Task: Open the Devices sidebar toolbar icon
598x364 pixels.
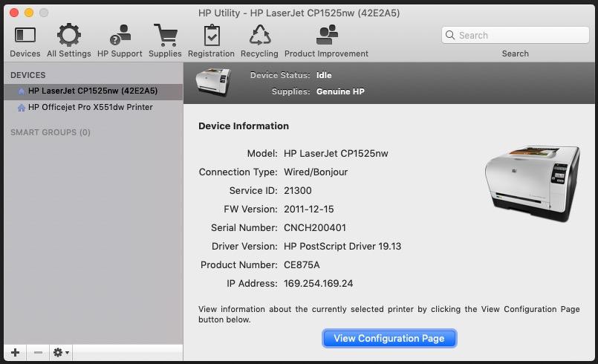Action: point(25,35)
